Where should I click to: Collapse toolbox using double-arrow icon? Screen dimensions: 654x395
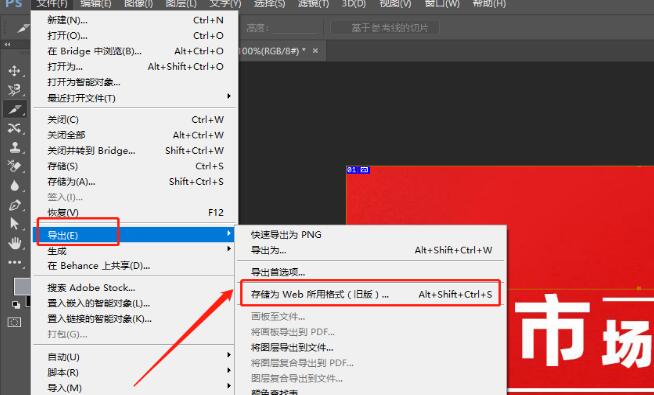[x=8, y=44]
